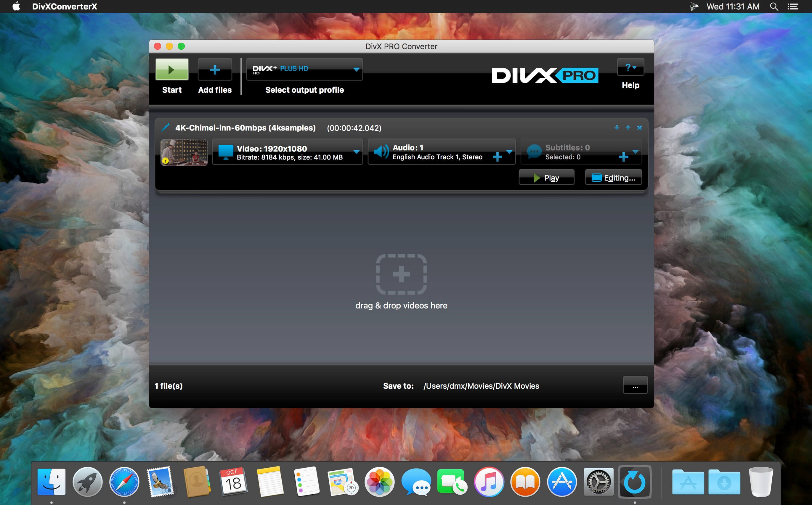Open FaceTime from the Dock

(452, 482)
